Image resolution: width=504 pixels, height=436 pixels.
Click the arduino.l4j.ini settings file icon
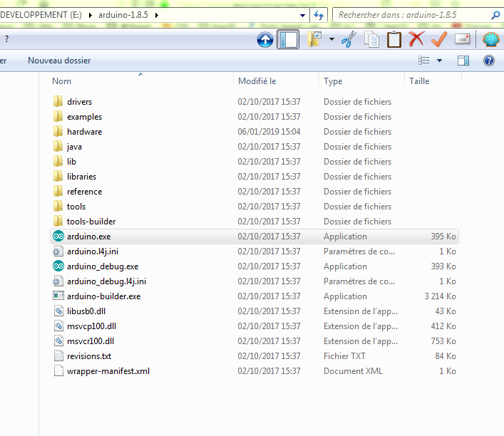[58, 251]
